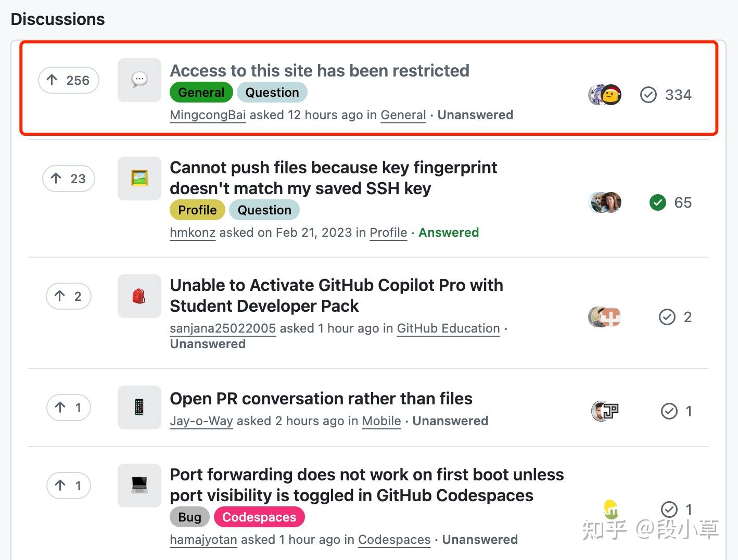
Task: Select the General label on the first discussion
Action: (201, 92)
